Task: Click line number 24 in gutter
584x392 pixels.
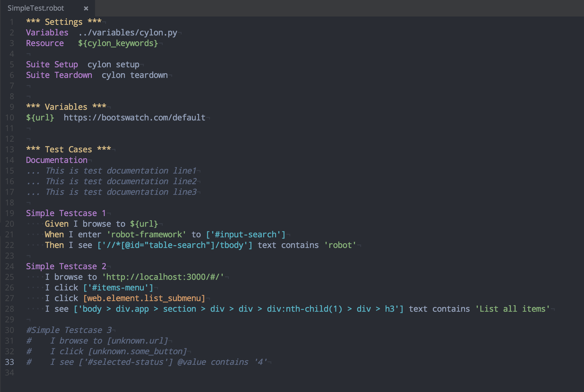Action: pos(9,266)
